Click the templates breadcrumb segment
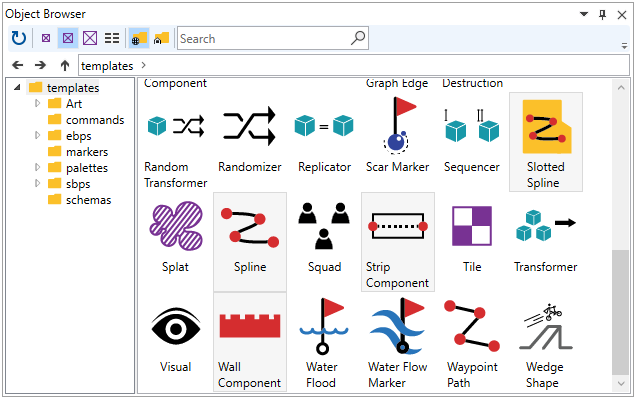The image size is (635, 398). coord(107,66)
